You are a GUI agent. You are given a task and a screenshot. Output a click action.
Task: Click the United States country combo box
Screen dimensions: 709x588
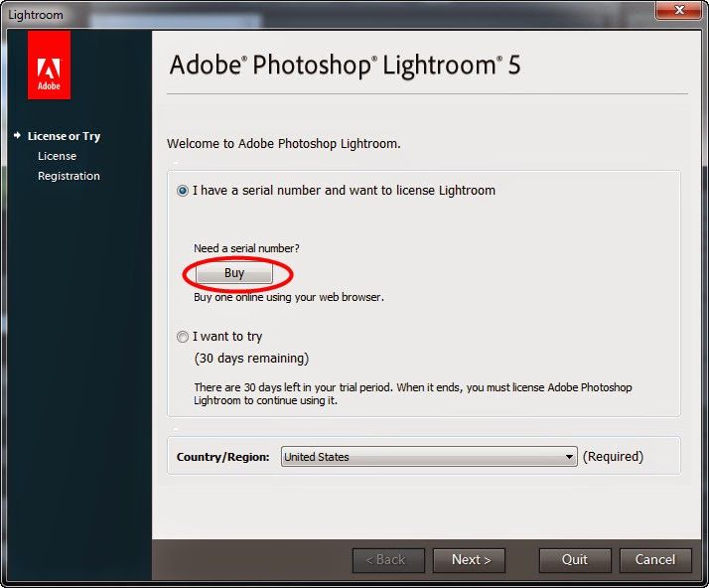tap(429, 457)
